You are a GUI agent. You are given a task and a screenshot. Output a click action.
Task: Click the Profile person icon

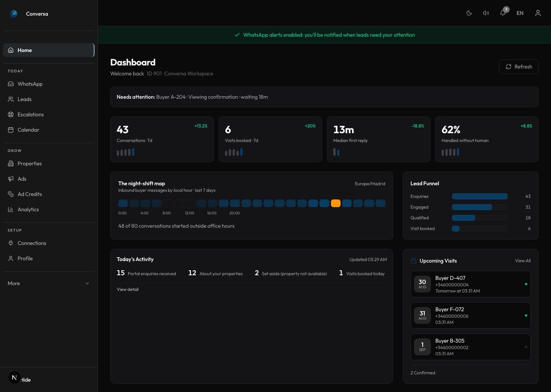[x=11, y=258]
